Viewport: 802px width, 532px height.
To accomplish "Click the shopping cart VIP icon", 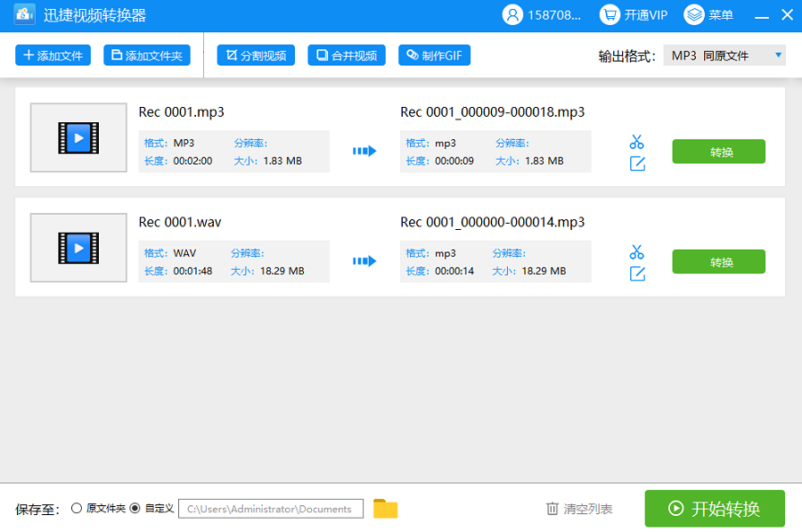I will point(610,15).
